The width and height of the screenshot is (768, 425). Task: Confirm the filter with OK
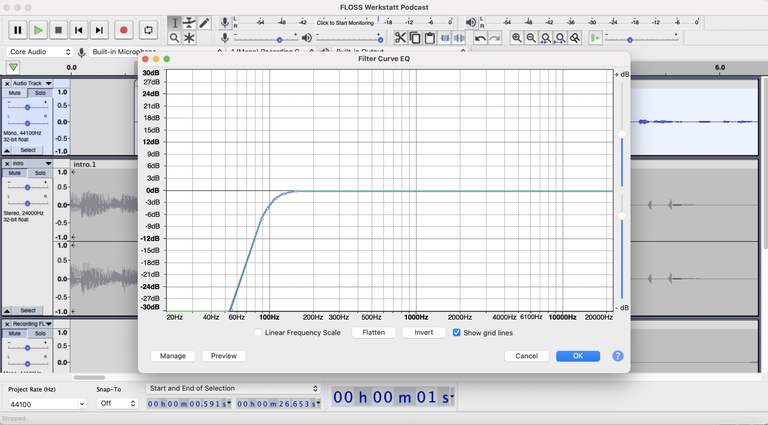point(578,356)
